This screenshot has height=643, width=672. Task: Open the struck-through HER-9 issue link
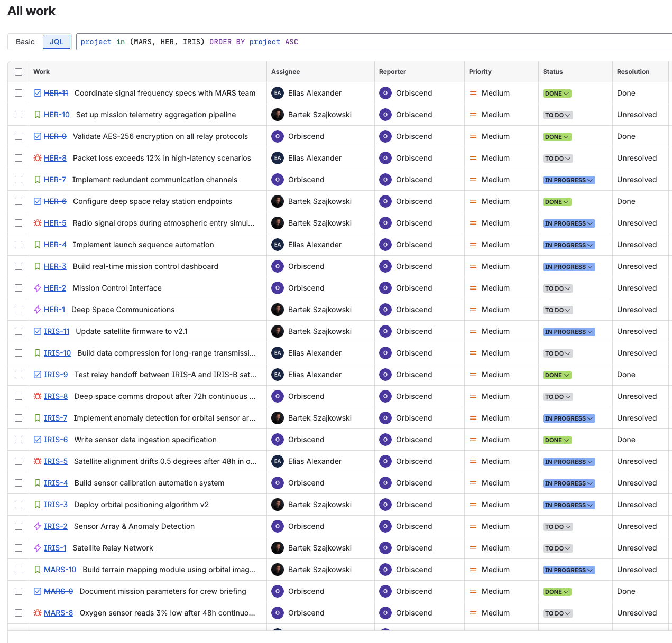(x=55, y=136)
